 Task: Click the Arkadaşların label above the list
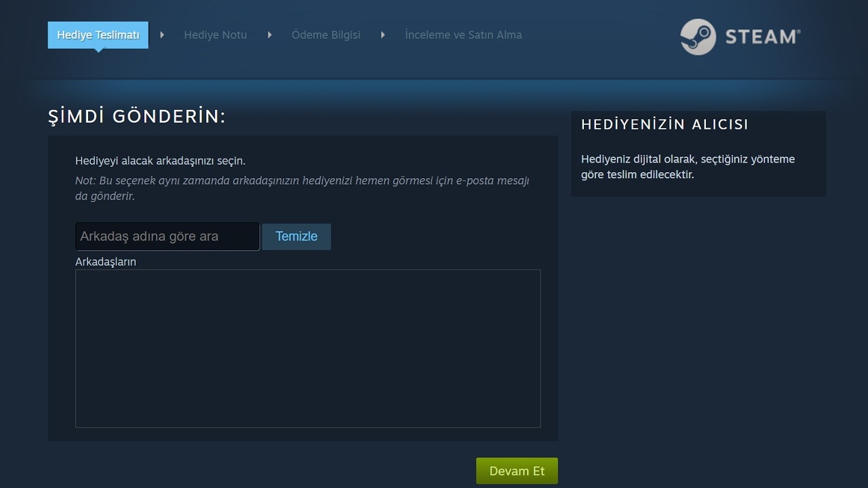(x=105, y=262)
